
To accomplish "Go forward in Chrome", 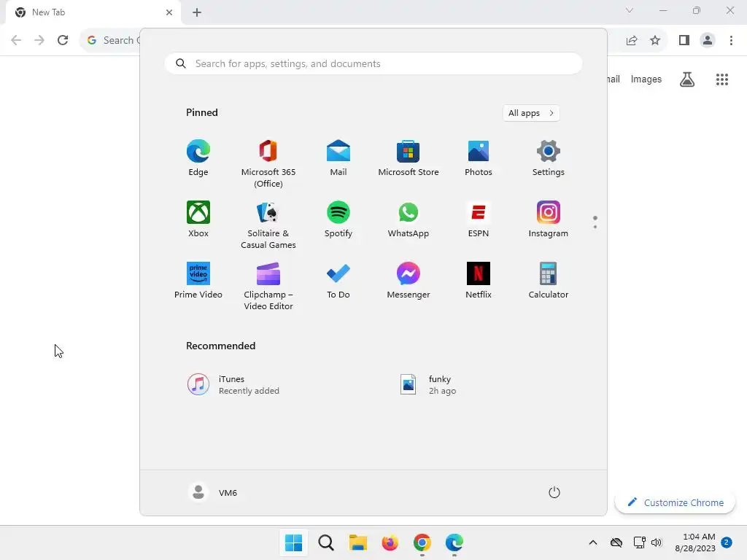I will 39,40.
